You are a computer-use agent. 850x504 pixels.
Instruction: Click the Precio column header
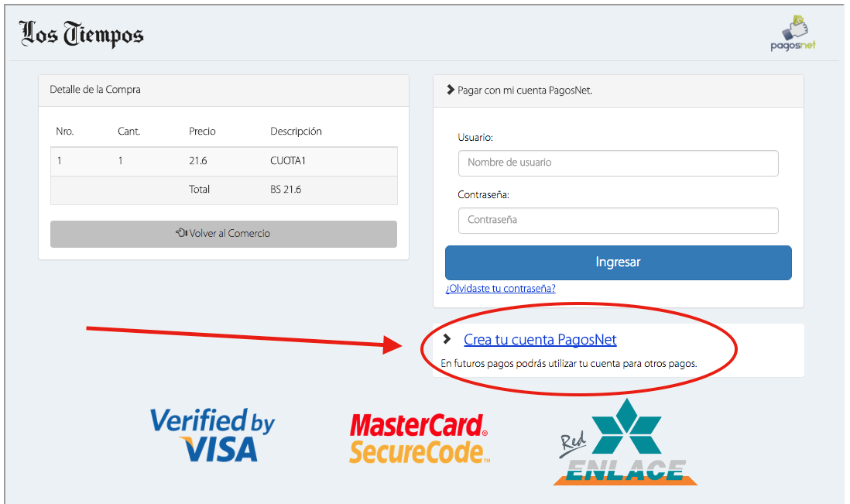point(202,131)
